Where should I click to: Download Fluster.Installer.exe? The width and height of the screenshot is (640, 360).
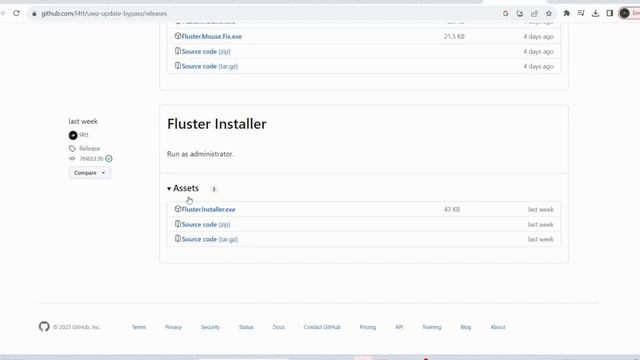[x=208, y=209]
